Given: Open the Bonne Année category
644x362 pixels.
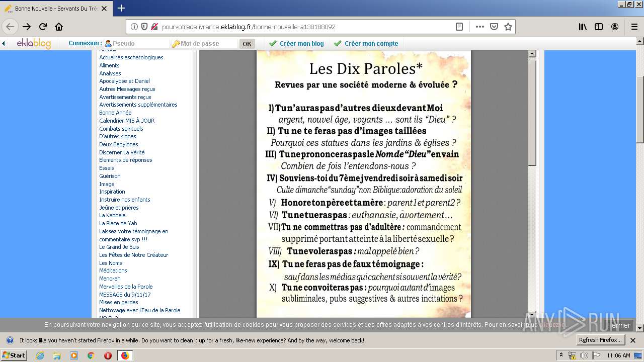Looking at the screenshot, I should [x=115, y=113].
